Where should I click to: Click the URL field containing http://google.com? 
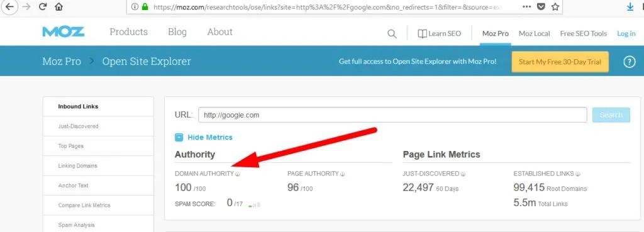[x=392, y=115]
